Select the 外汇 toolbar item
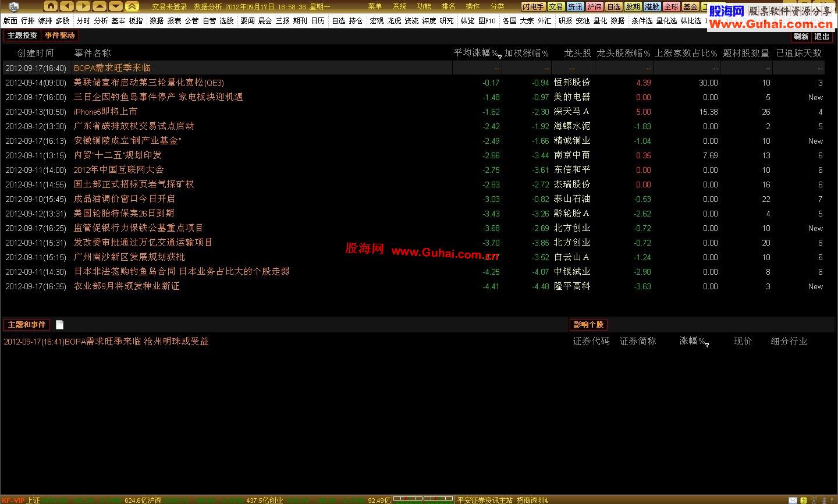Viewport: 838px width, 504px height. coord(544,21)
